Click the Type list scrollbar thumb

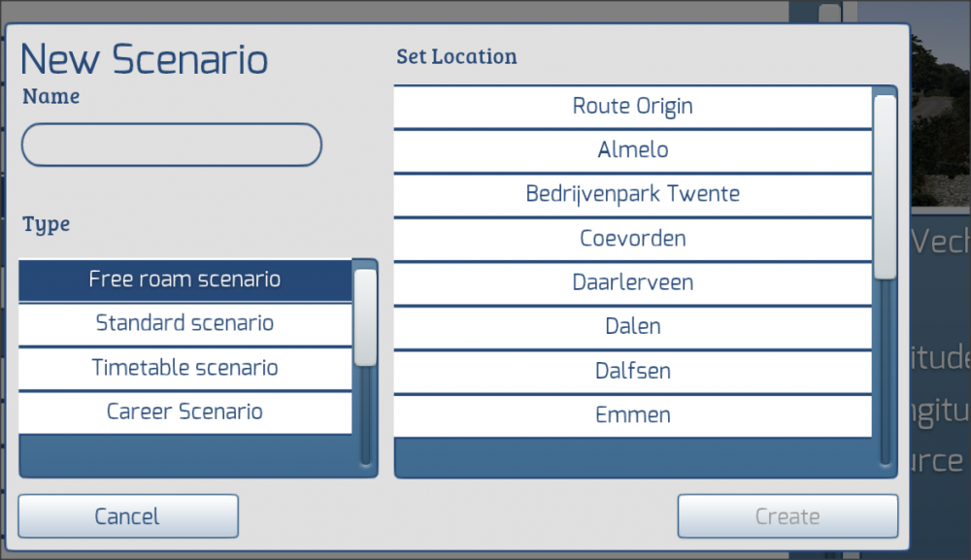click(365, 317)
